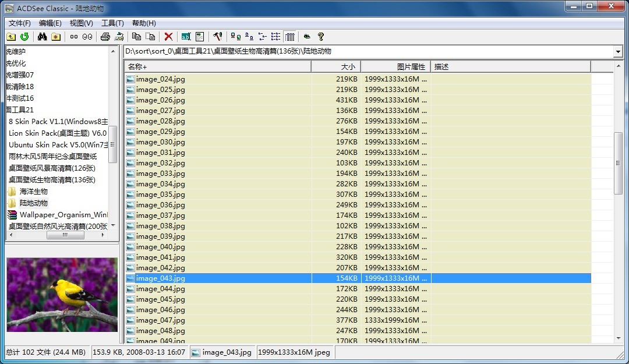Toggle the eye preview icon in toolbar
This screenshot has width=629, height=364.
(307, 37)
